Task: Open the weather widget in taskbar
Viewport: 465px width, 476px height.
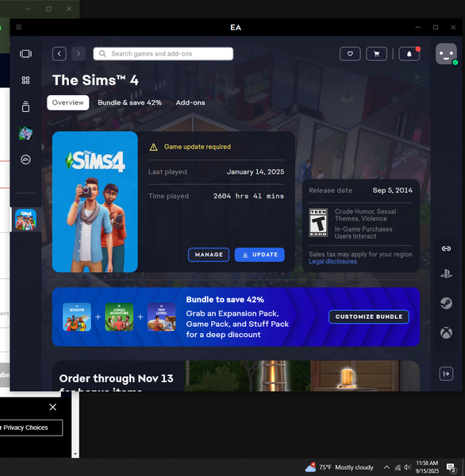Action: (x=340, y=467)
